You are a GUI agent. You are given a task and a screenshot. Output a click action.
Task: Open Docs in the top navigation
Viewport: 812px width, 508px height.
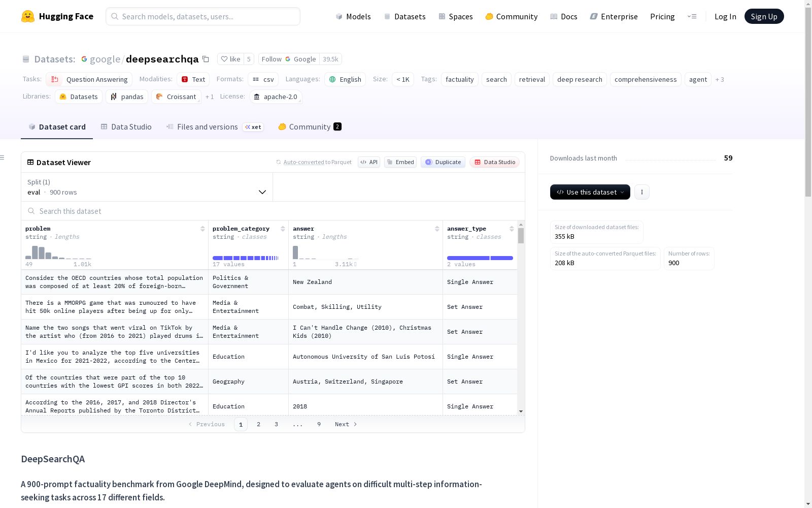564,16
